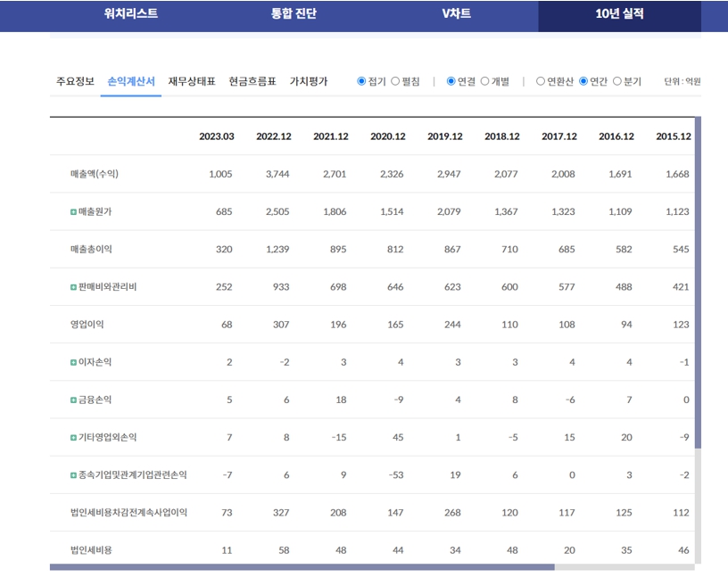Click the 매출총이익 row label
The height and width of the screenshot is (577, 728).
[91, 250]
